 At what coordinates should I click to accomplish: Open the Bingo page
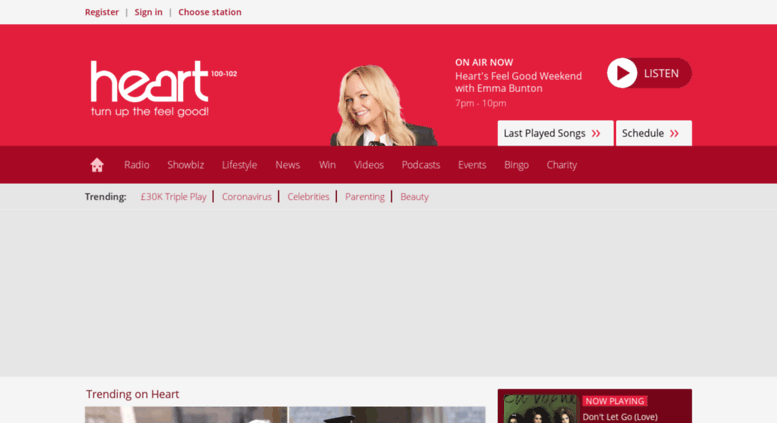(x=516, y=165)
